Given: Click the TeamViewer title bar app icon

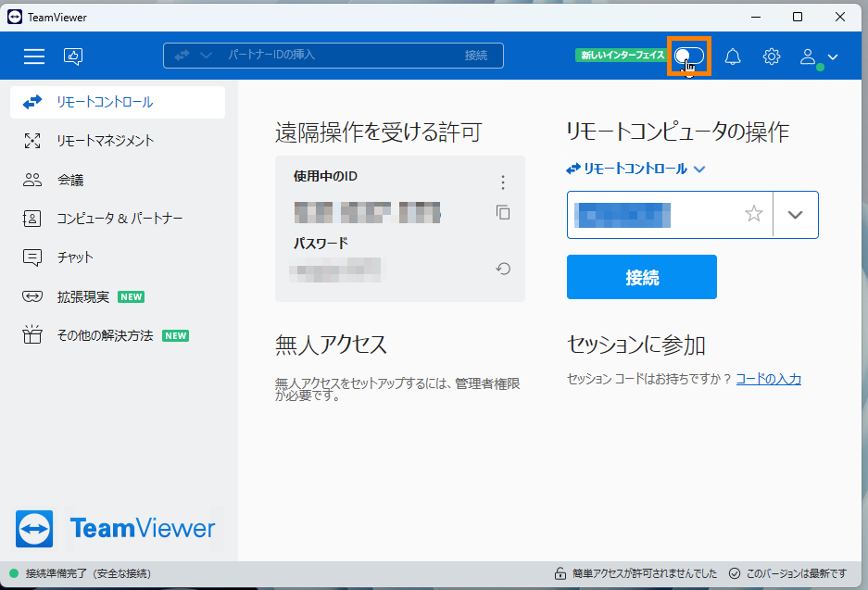Looking at the screenshot, I should coord(15,18).
